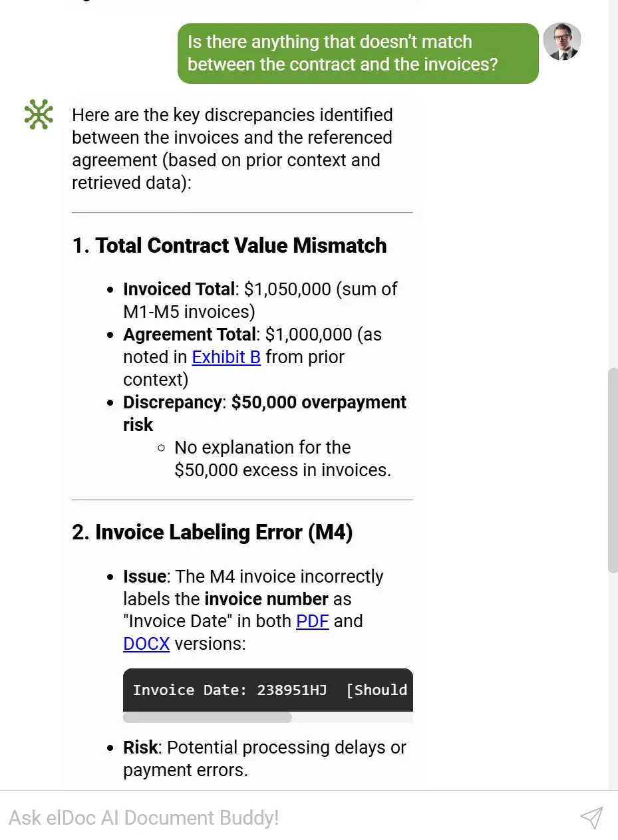618x840 pixels.
Task: Click the Total Contract Value Mismatch heading
Action: [x=229, y=245]
